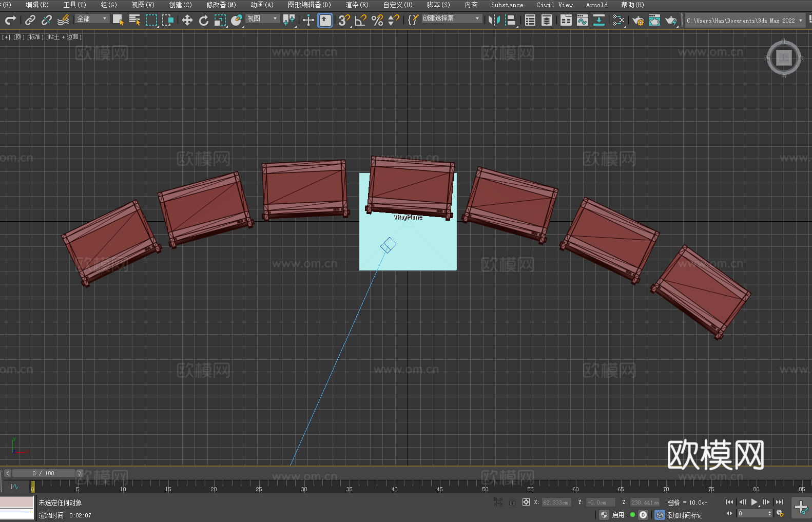This screenshot has height=522, width=812.
Task: Open the Civil View menu
Action: tap(554, 5)
